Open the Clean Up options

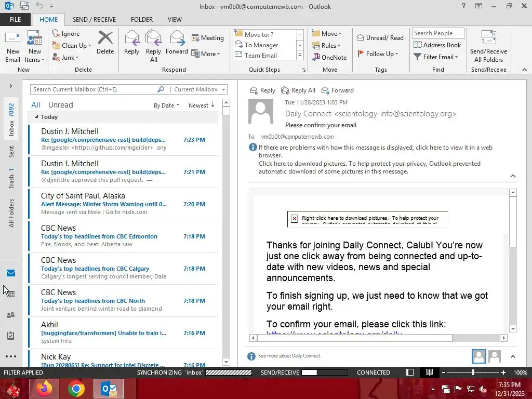tap(72, 46)
